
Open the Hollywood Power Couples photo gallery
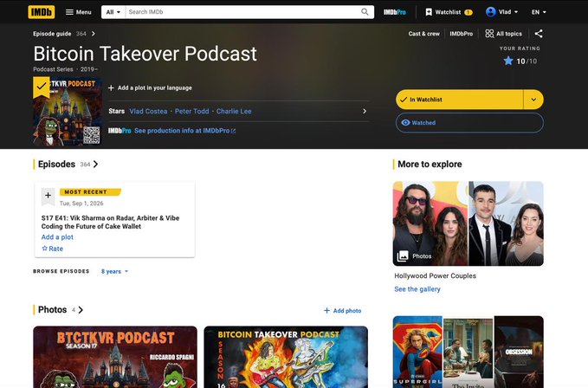click(468, 223)
